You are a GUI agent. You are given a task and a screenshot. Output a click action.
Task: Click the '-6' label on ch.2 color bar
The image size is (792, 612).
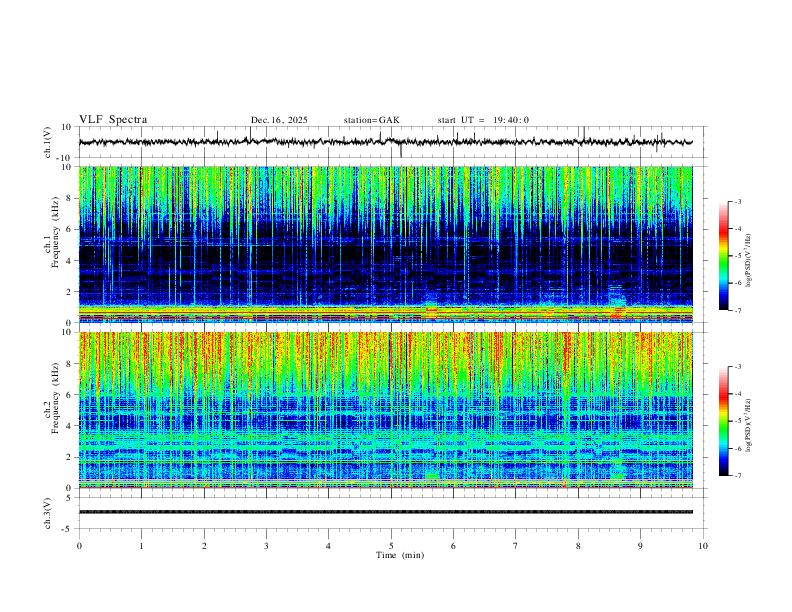[737, 448]
